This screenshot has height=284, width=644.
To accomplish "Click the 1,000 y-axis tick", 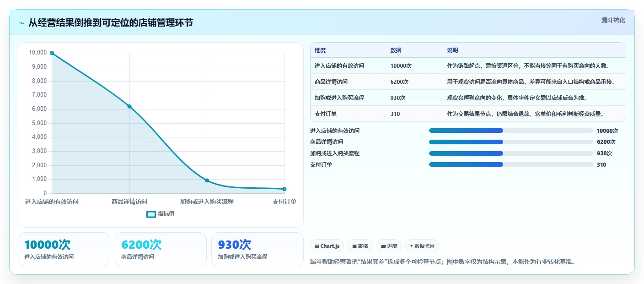I will [39, 179].
